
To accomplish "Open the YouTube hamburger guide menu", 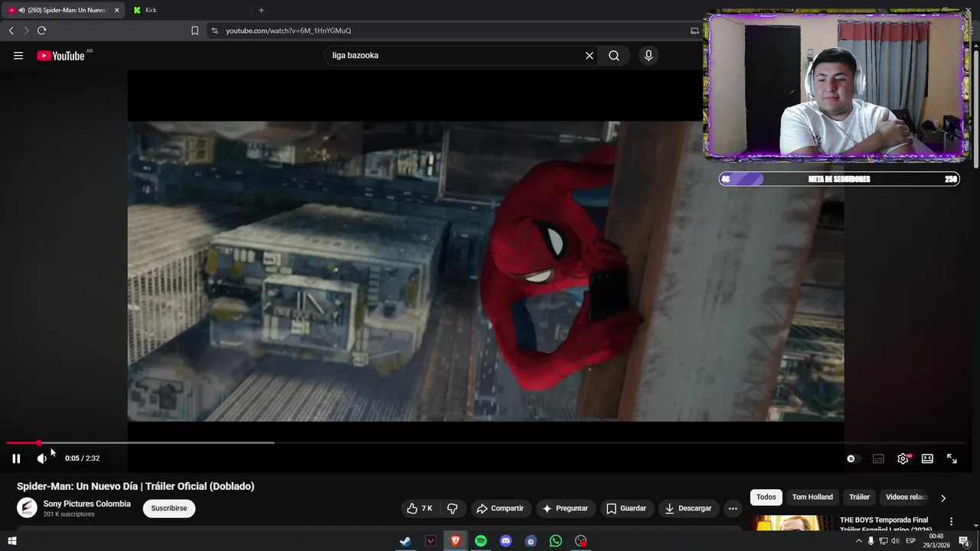I will coord(18,56).
